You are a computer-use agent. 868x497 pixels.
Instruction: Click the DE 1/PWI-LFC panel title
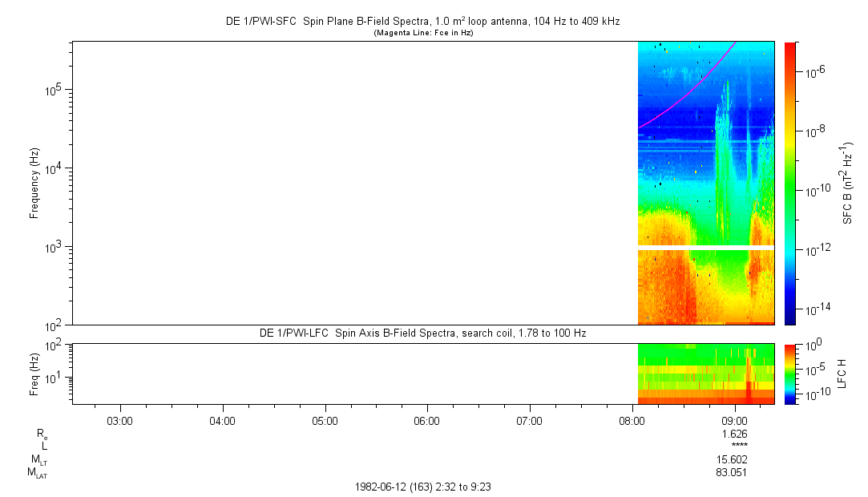click(x=423, y=333)
